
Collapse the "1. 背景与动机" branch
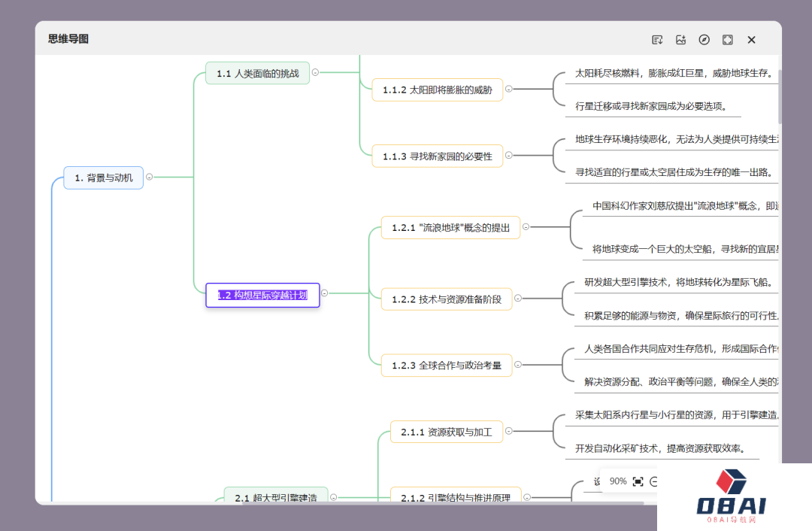149,178
